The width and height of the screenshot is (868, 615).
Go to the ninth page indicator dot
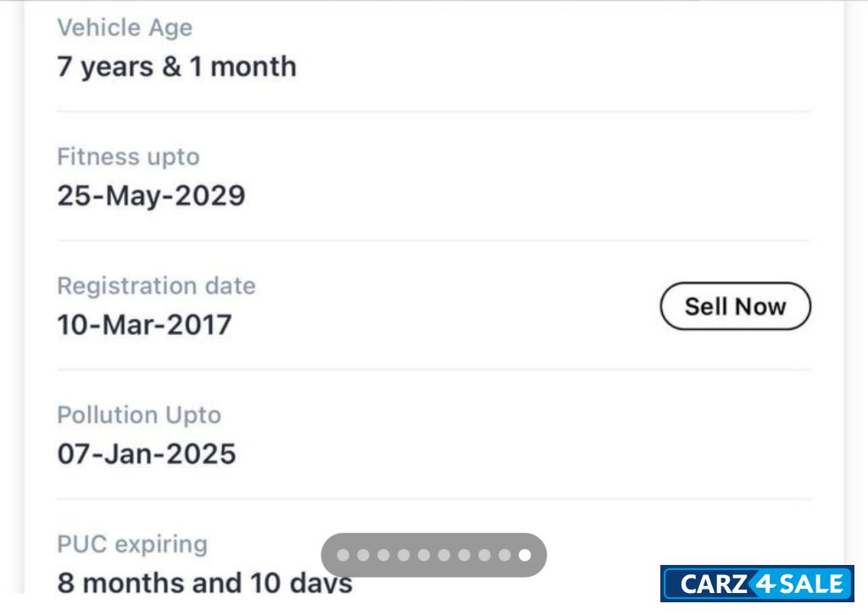504,556
